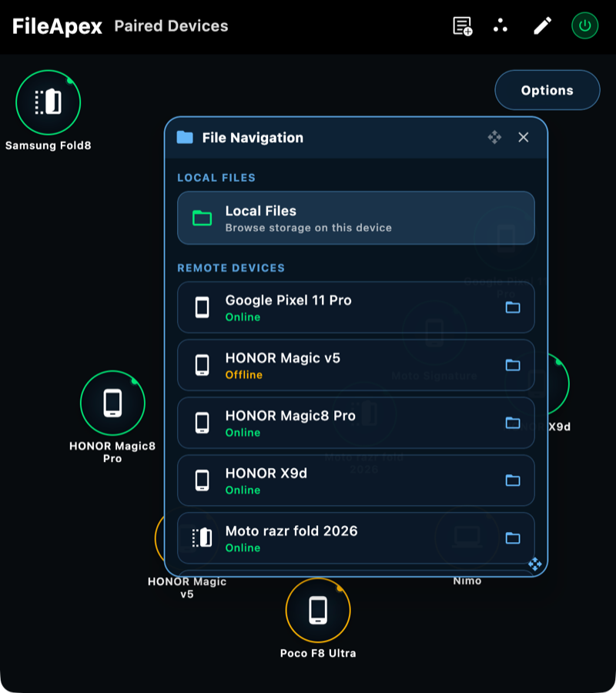616x693 pixels.
Task: Click the add transfer list icon in header
Action: [x=463, y=26]
